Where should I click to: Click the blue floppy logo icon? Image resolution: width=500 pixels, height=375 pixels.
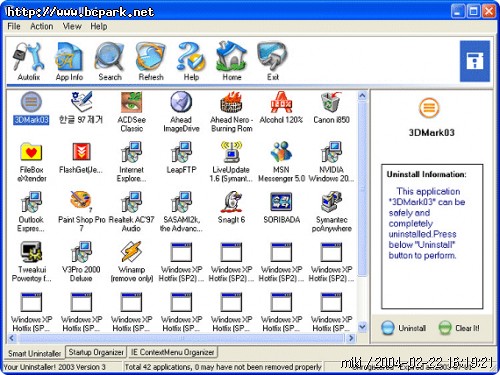tap(475, 61)
